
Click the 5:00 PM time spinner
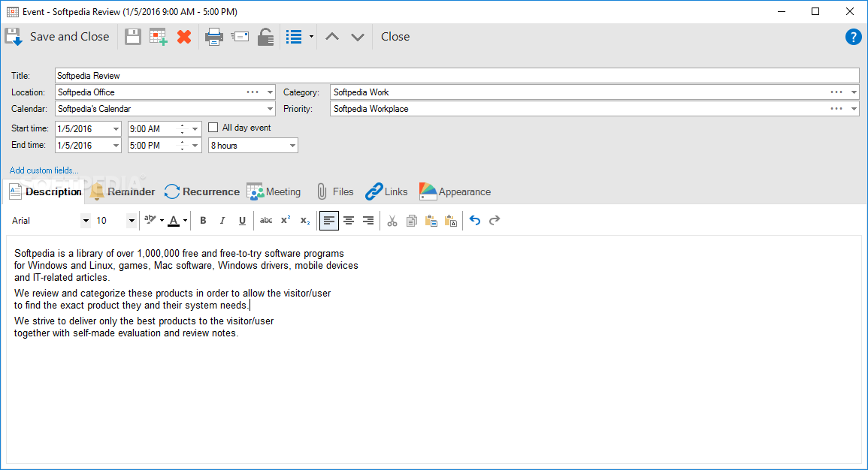point(182,146)
